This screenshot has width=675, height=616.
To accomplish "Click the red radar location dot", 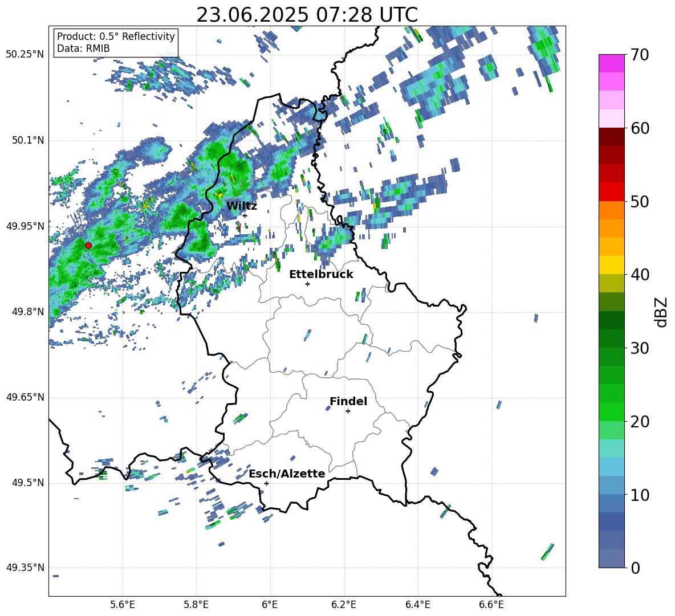I will click(88, 246).
